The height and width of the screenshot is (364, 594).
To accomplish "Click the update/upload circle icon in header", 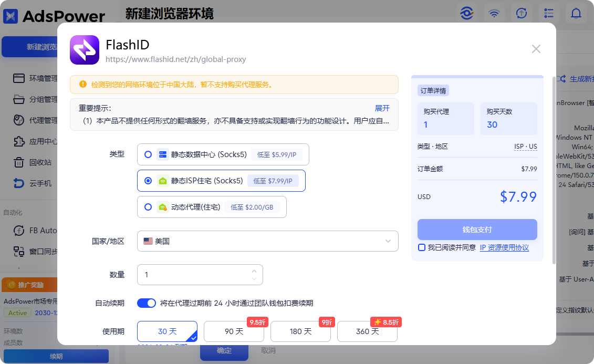I will pos(522,14).
